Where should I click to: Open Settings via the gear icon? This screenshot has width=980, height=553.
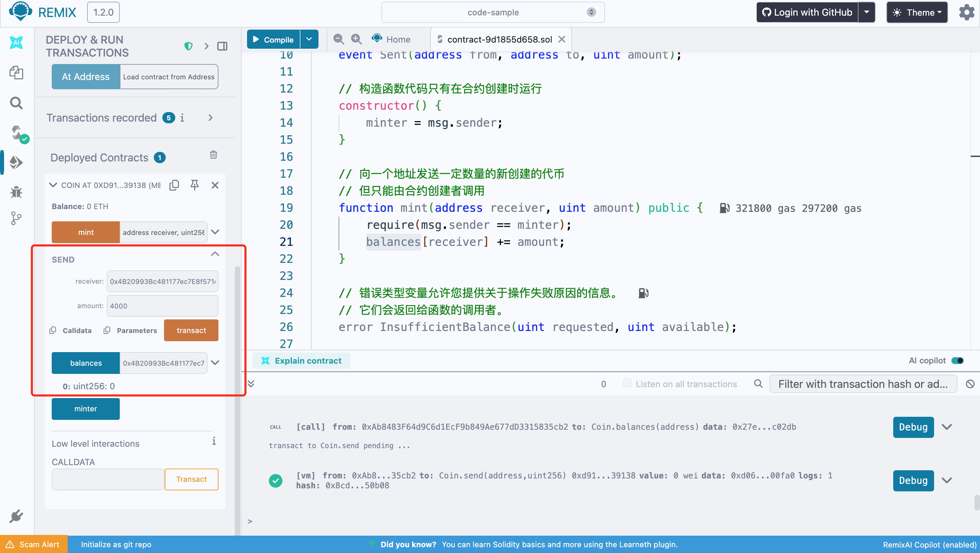tap(966, 12)
